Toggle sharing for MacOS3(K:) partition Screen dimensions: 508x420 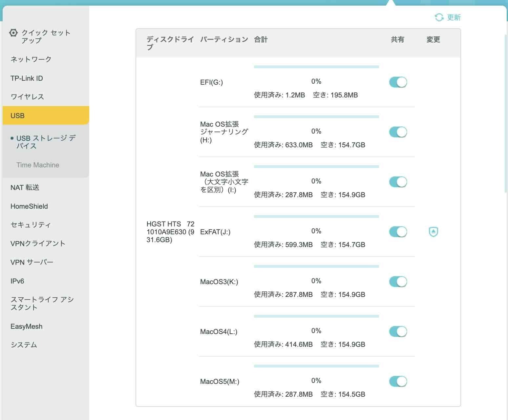click(398, 282)
